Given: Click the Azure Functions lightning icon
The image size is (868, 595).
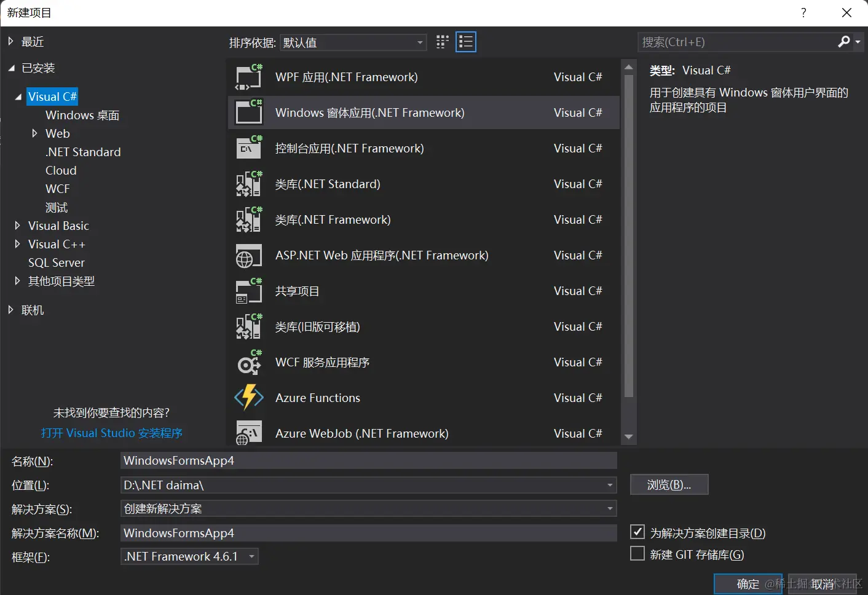Looking at the screenshot, I should point(249,398).
